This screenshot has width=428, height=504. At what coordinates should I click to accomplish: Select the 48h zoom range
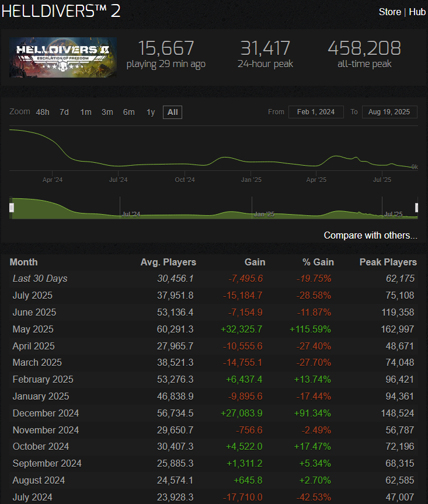(43, 112)
